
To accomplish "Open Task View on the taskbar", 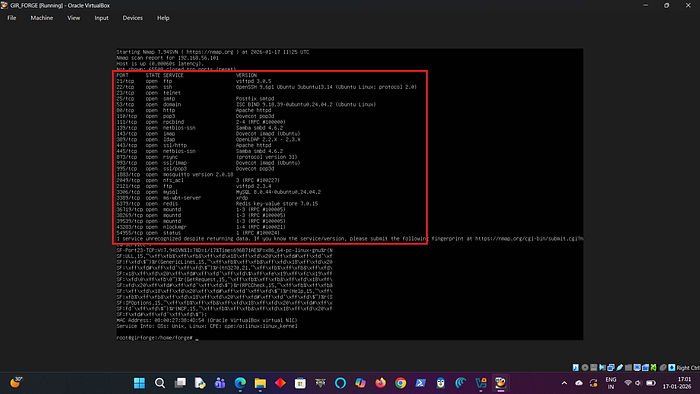I will 180,383.
